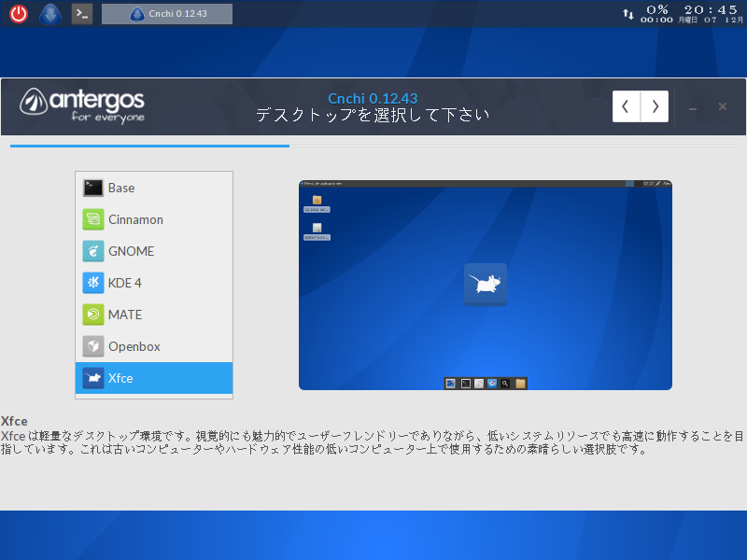Click the Cnchi 0.12.43 taskbar entry
The height and width of the screenshot is (560, 747).
pyautogui.click(x=166, y=13)
